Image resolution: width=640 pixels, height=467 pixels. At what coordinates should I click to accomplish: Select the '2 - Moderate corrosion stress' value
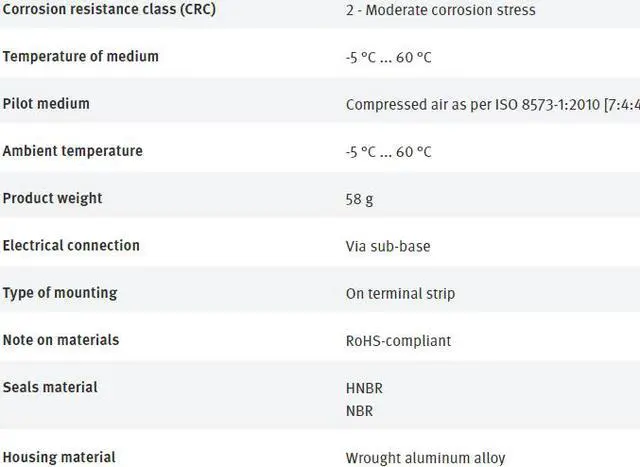coord(440,10)
